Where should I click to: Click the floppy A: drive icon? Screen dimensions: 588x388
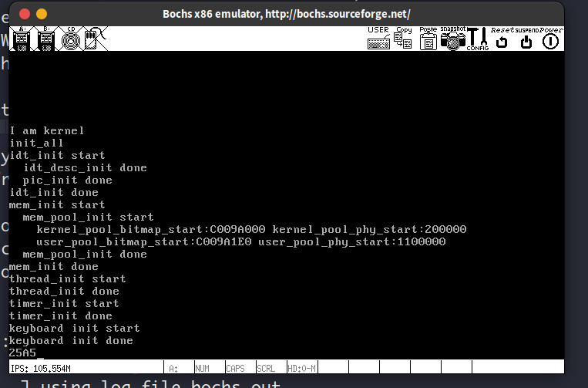(22, 39)
